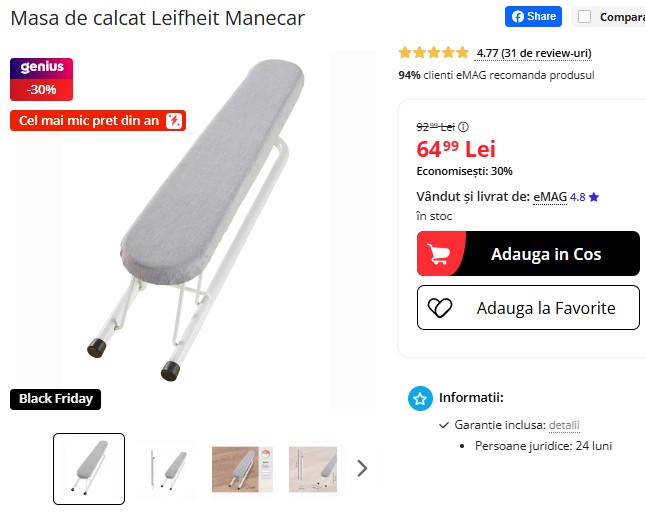Click the heart icon for favorites
Viewport: 645px width, 513px height.
tap(440, 308)
